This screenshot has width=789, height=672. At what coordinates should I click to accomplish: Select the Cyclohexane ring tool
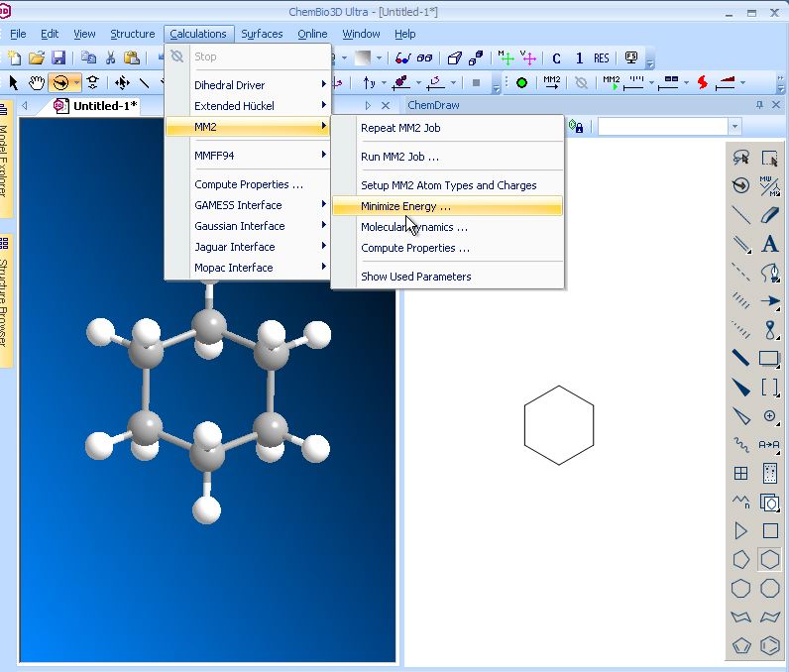point(769,559)
